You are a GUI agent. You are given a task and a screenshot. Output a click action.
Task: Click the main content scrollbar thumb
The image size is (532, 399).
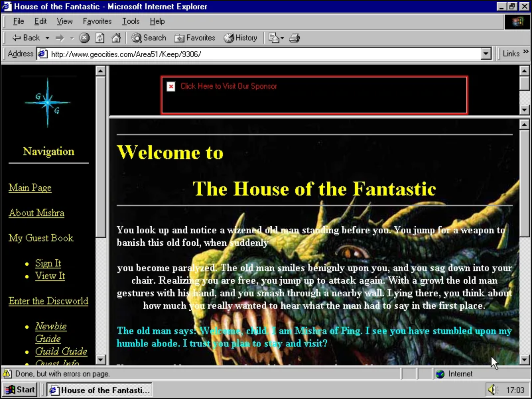click(524, 184)
